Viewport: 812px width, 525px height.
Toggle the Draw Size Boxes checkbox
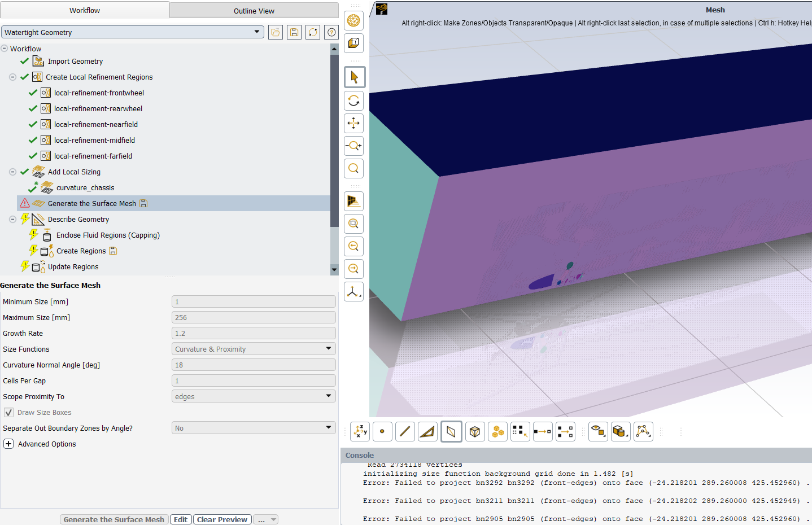pos(8,413)
